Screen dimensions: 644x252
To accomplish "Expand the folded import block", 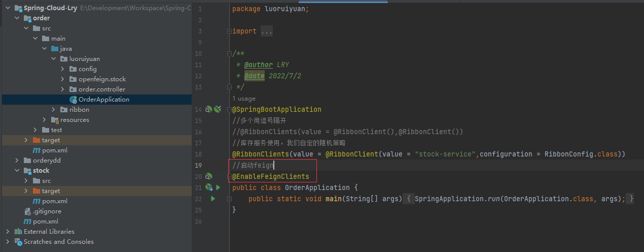I will point(267,31).
